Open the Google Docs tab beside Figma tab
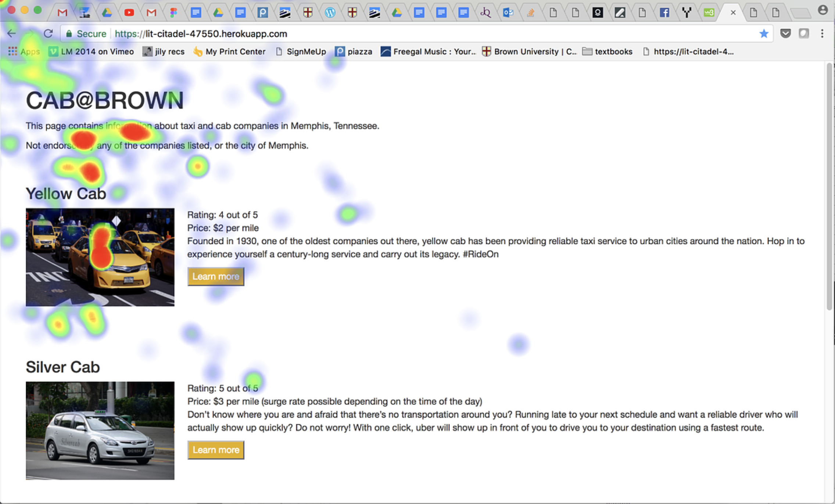Image resolution: width=835 pixels, height=504 pixels. pos(196,12)
